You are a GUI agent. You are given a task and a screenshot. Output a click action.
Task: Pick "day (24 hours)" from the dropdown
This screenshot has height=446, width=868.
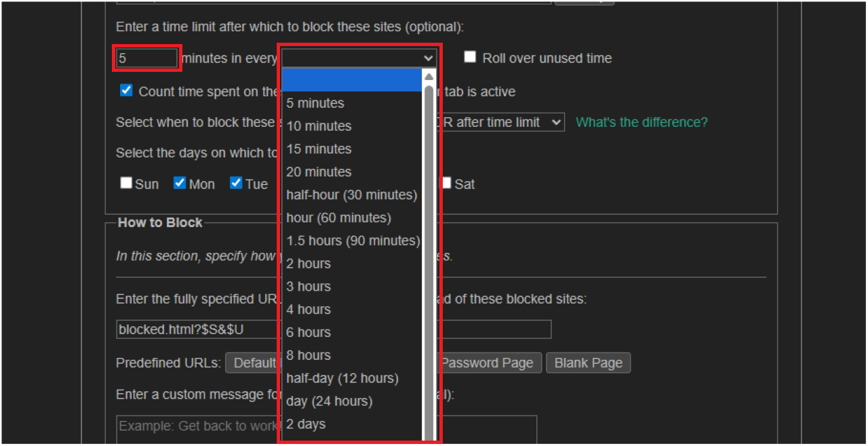pyautogui.click(x=330, y=401)
